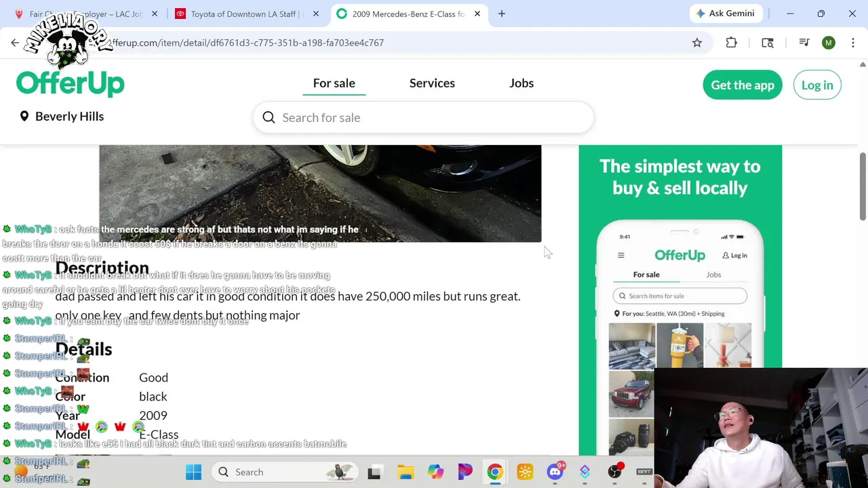The height and width of the screenshot is (488, 868).
Task: Click the location pin icon beside Beverly Hills
Action: (24, 117)
